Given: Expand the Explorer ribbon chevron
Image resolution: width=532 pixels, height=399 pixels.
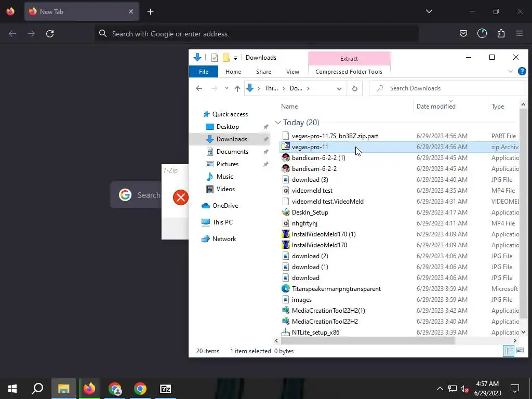Looking at the screenshot, I should [510, 71].
